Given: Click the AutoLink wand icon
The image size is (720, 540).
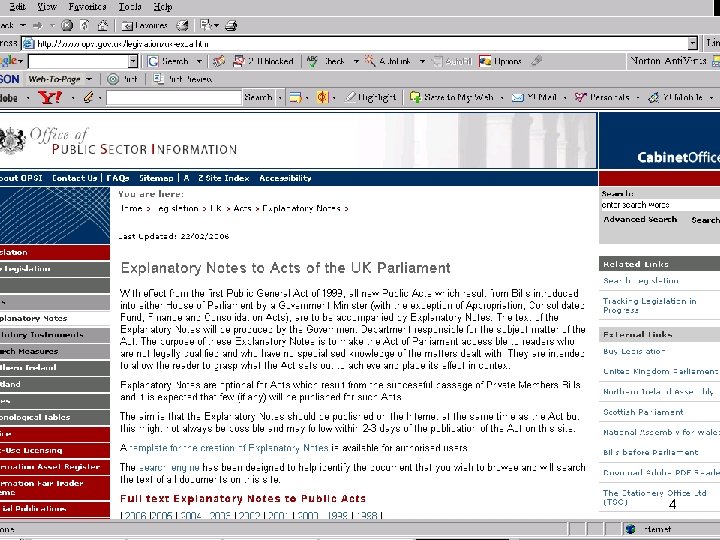Looking at the screenshot, I should point(370,61).
